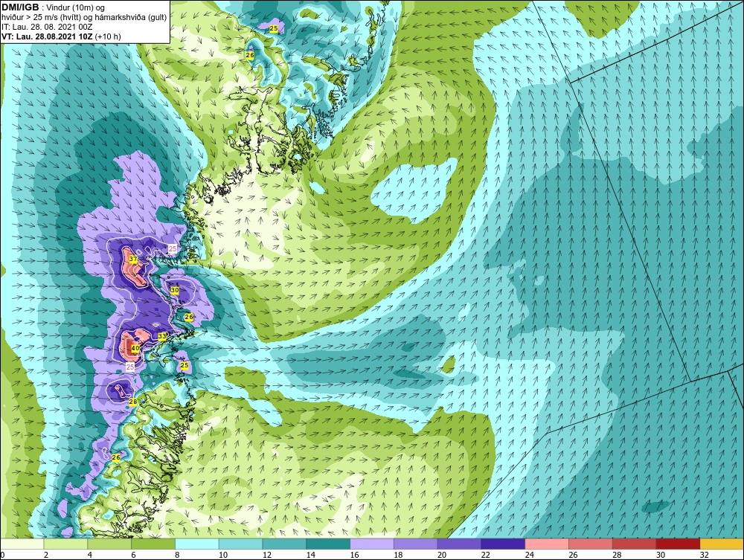
Task: Pick the 30–32 m/s dark red legend swatch
Action: (679, 544)
